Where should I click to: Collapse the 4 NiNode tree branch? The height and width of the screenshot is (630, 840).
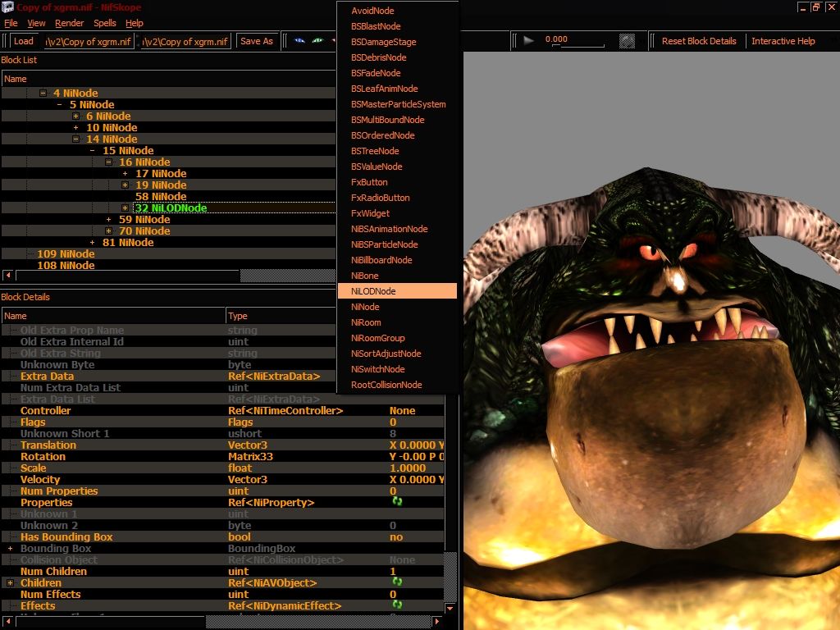pyautogui.click(x=43, y=94)
